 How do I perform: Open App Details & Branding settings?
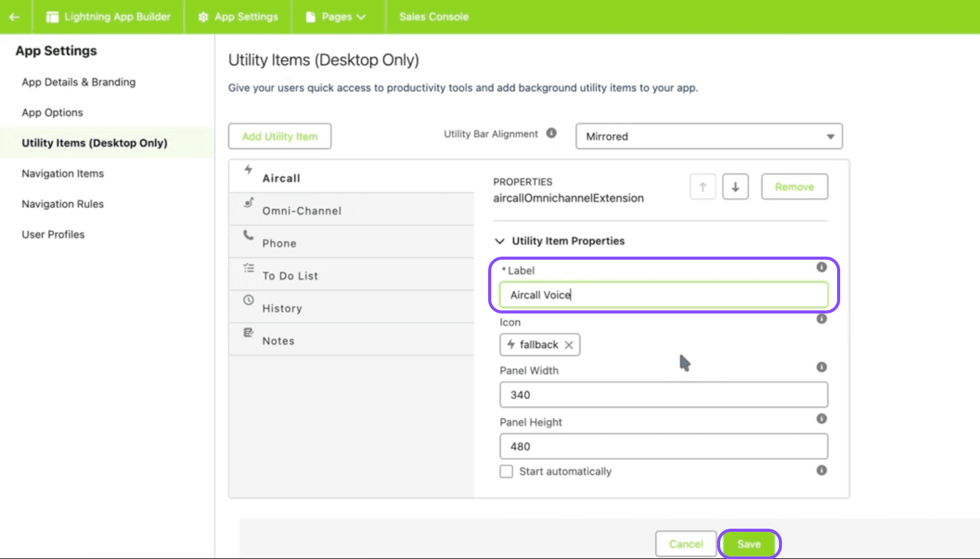coord(79,82)
